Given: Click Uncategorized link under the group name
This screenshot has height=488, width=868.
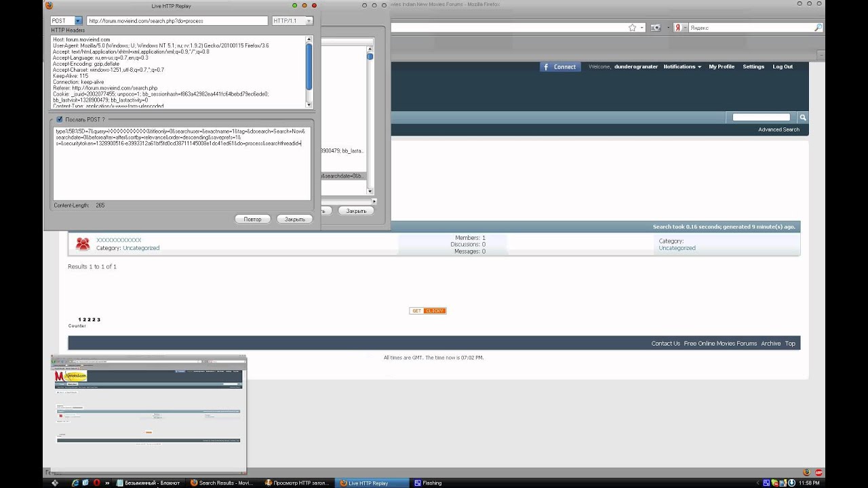Looking at the screenshot, I should (141, 248).
